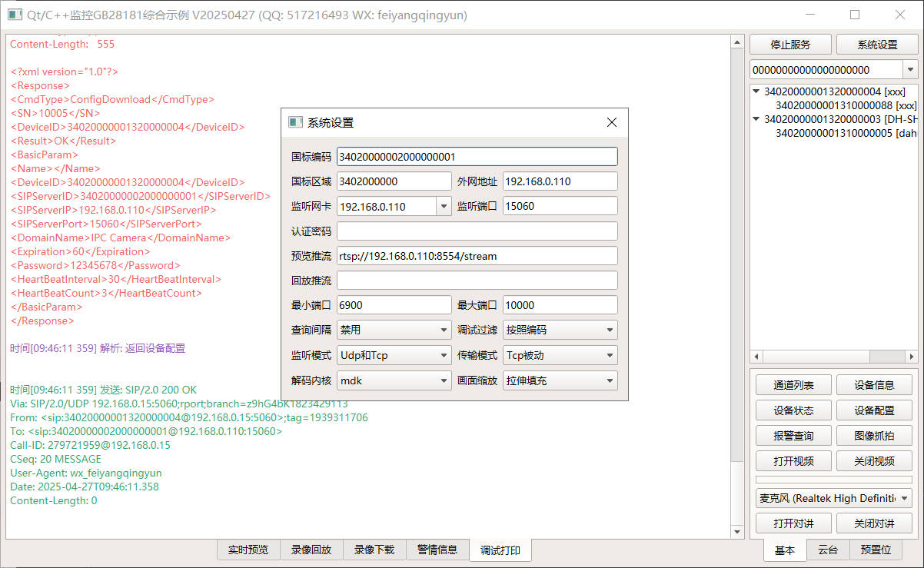Click the 国标编码 input field
Image resolution: width=924 pixels, height=568 pixels.
click(477, 157)
